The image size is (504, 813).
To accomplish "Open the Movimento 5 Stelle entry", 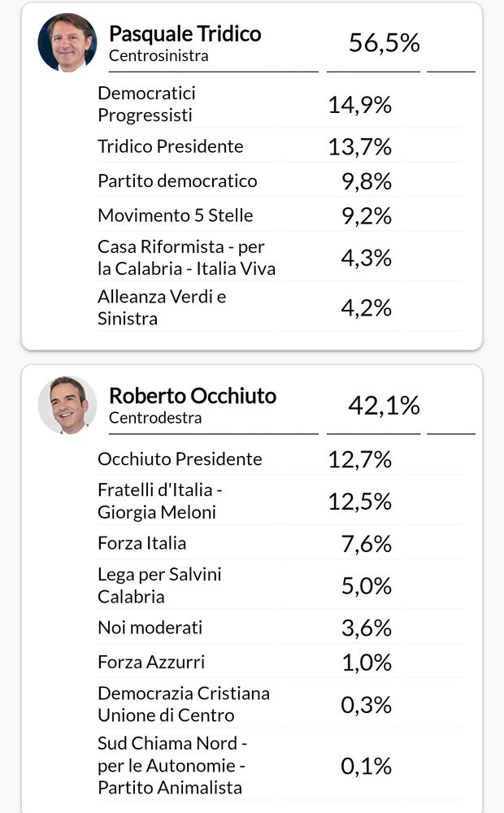I will [175, 215].
